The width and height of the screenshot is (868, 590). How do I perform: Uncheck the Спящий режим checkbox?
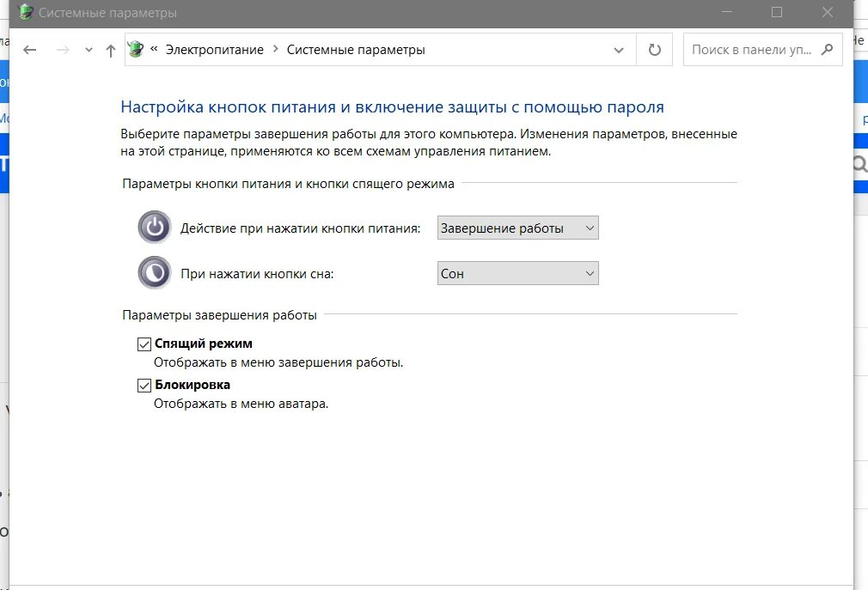(144, 344)
